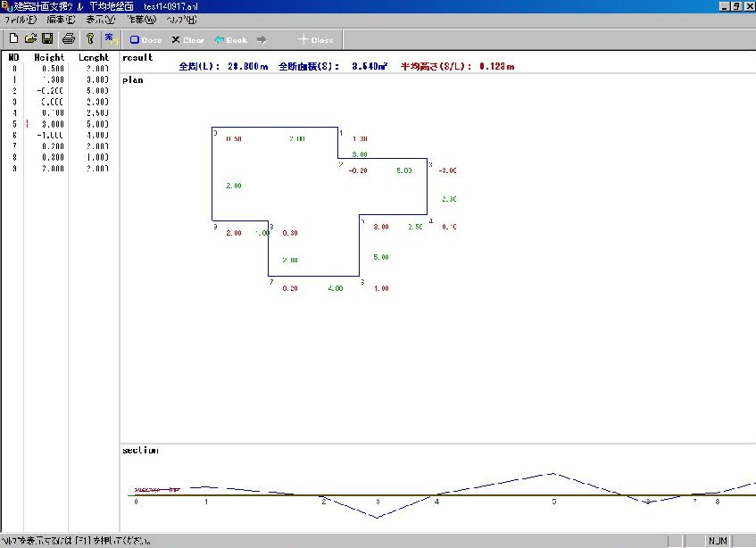Click the Cross button with plus icon
The width and height of the screenshot is (756, 548).
coord(315,40)
